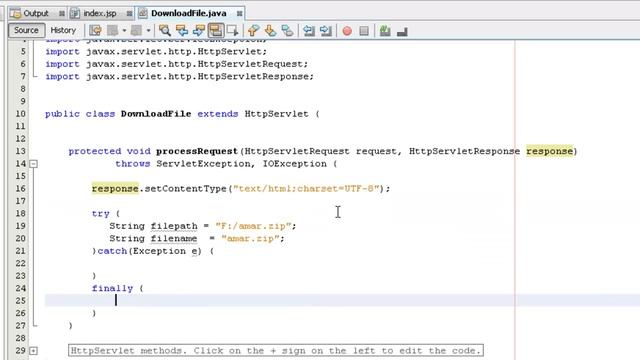Go to Previous Bookmark icon
Viewport: 640px width, 360px height.
click(x=253, y=31)
